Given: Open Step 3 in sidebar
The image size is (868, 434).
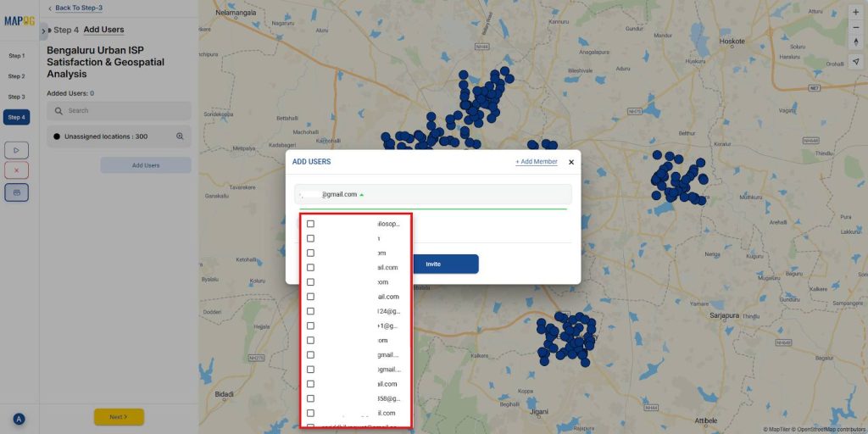Looking at the screenshot, I should (17, 97).
